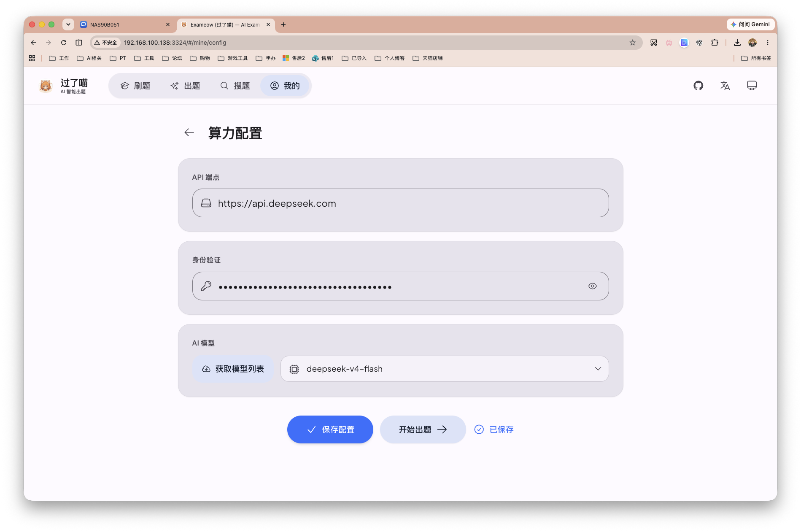Open the 所有书签 folder
This screenshot has height=532, width=801.
(756, 58)
